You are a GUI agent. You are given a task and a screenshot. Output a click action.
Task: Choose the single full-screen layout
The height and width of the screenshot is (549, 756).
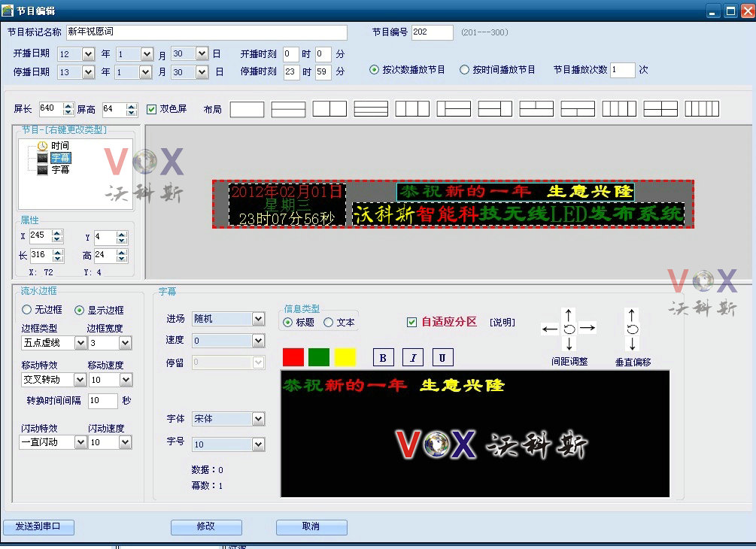click(247, 109)
